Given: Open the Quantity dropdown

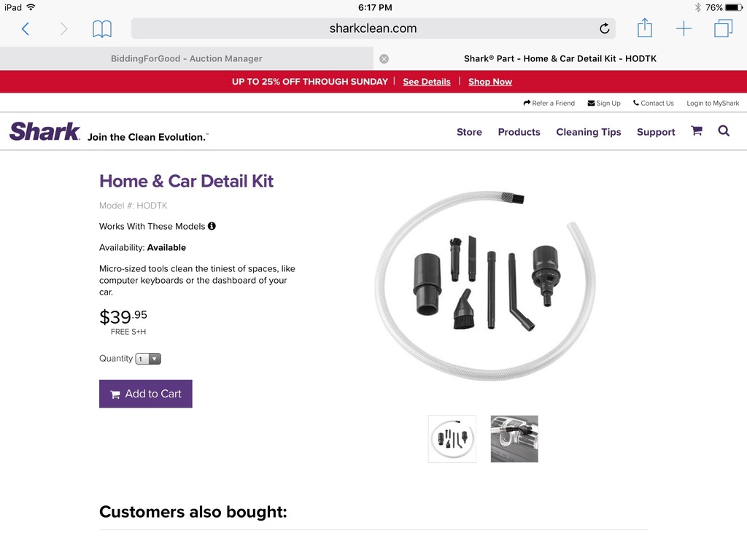Looking at the screenshot, I should [148, 359].
